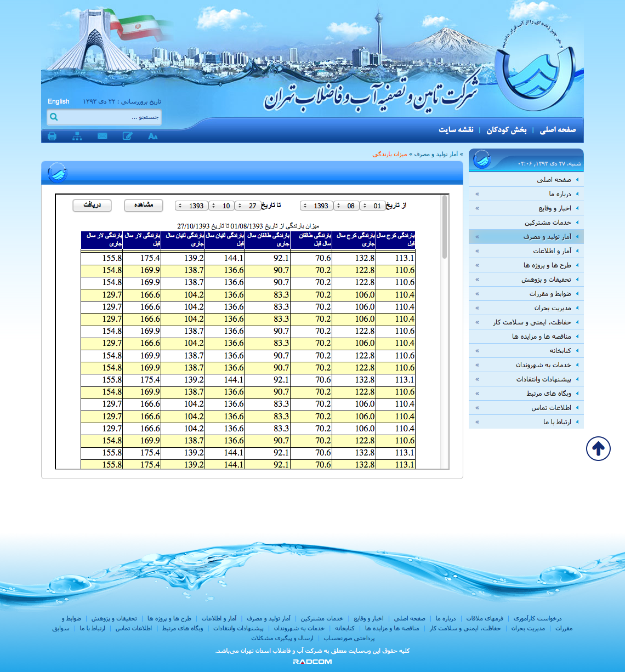Click the font size Aa icon
The width and height of the screenshot is (625, 672).
[153, 136]
